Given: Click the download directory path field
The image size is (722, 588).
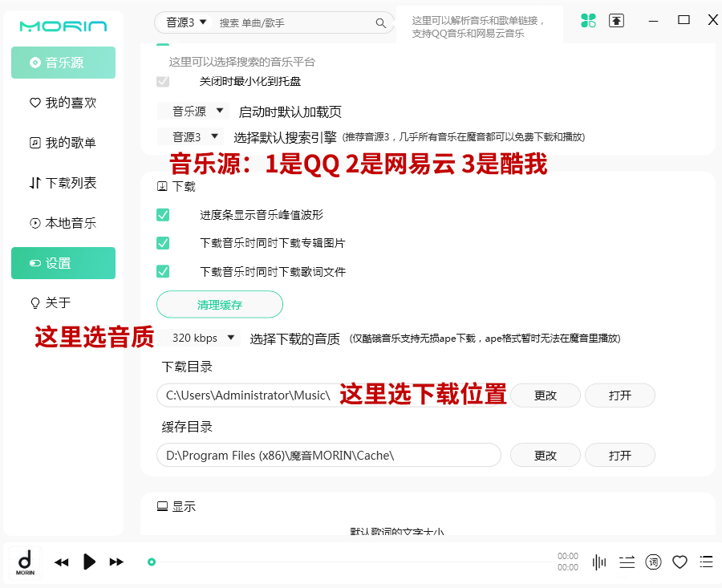Looking at the screenshot, I should click(x=329, y=395).
